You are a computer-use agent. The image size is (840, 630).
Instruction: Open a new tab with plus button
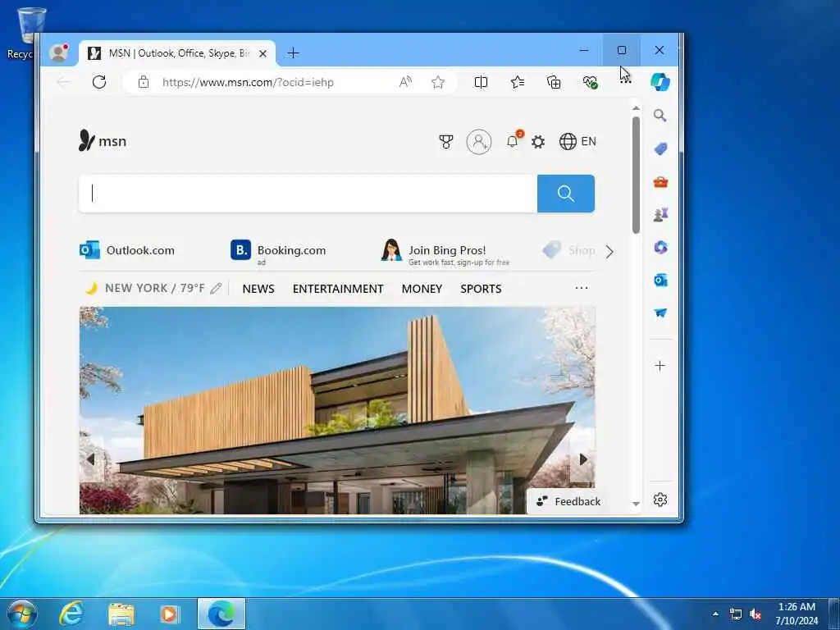pos(293,53)
